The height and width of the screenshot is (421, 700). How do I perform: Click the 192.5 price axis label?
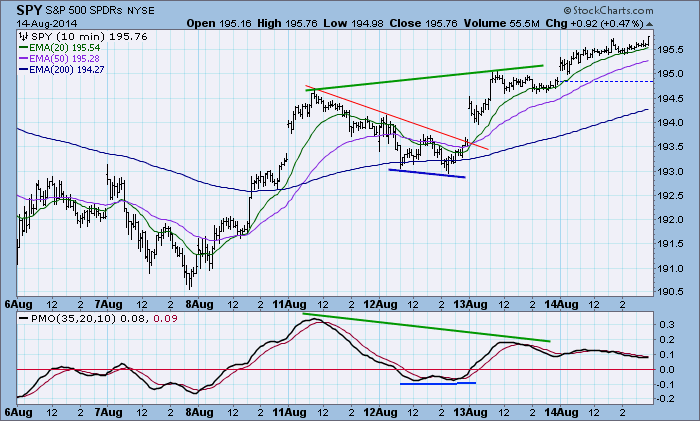670,196
